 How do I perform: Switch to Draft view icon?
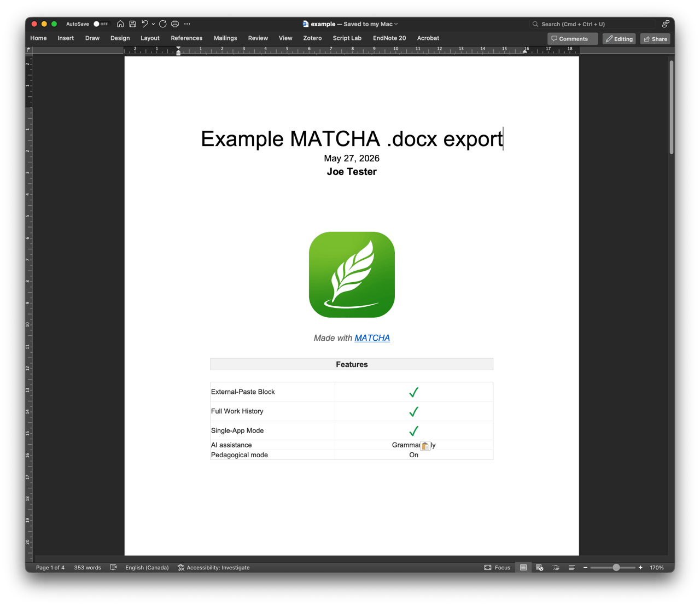click(x=571, y=568)
